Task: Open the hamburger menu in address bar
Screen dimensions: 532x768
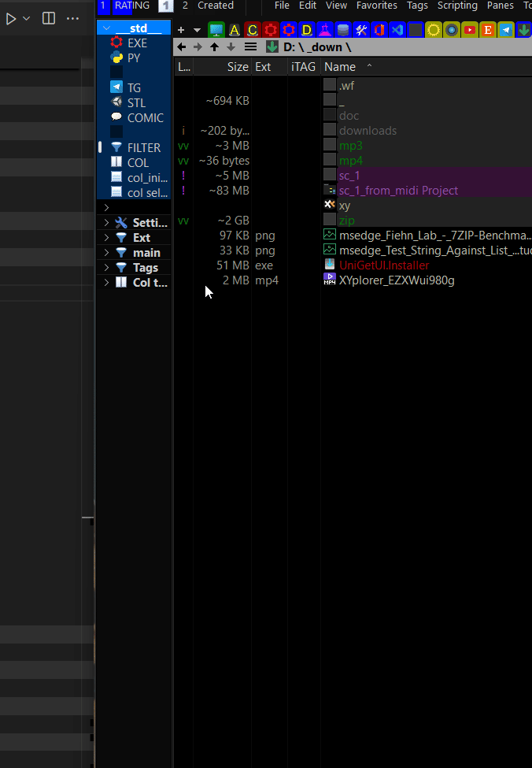Action: click(x=250, y=47)
